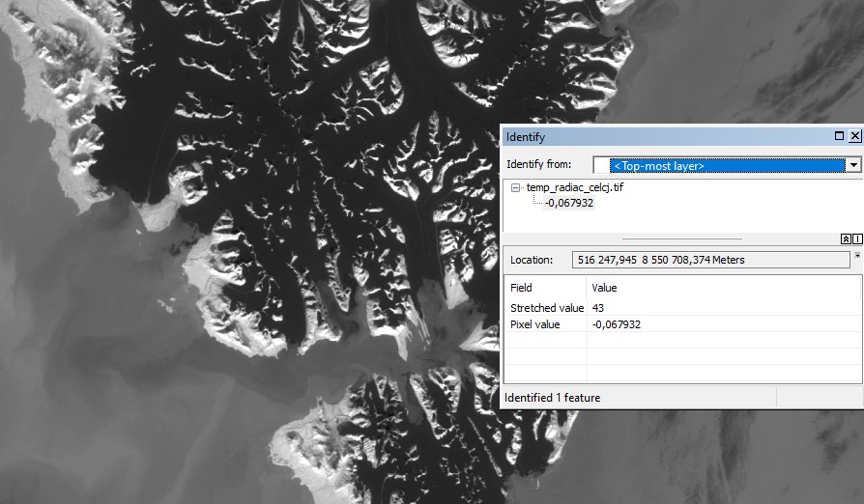Click the stretched value 43 cell
Screen dimensions: 864x504
point(598,308)
